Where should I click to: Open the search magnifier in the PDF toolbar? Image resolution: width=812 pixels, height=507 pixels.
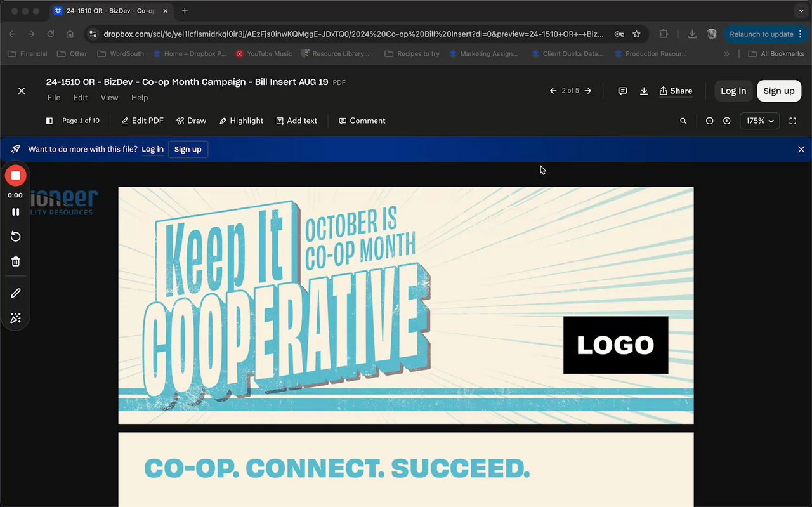683,121
